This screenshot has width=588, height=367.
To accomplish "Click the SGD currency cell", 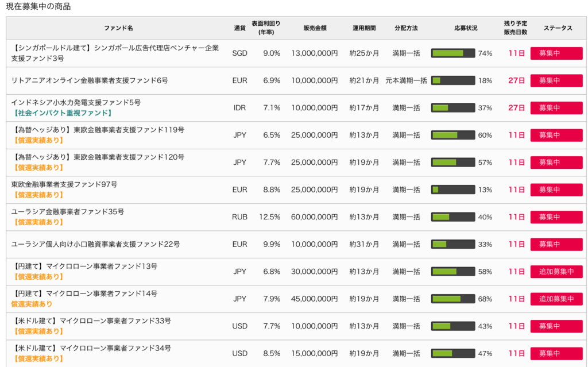I will [x=239, y=53].
